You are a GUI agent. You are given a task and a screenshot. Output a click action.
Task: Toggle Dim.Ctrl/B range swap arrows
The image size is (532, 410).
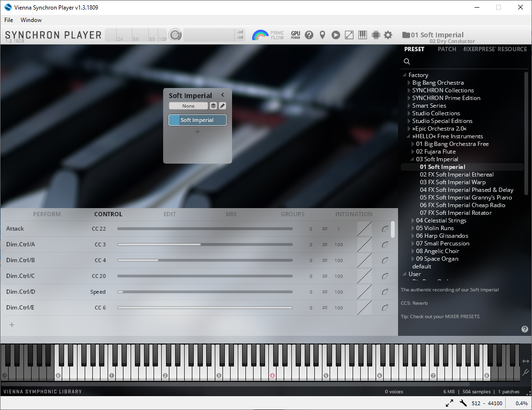[325, 260]
